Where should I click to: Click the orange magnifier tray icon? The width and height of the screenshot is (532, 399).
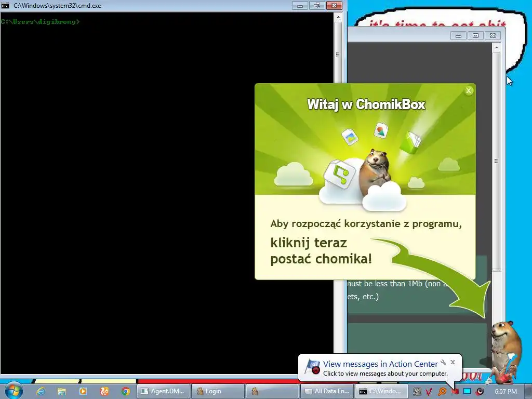tap(442, 392)
